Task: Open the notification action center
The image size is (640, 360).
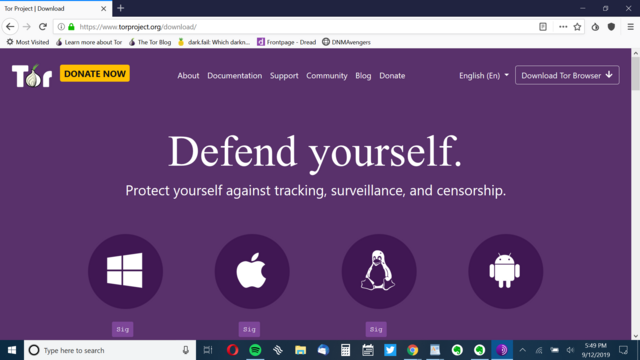Action: click(623, 350)
